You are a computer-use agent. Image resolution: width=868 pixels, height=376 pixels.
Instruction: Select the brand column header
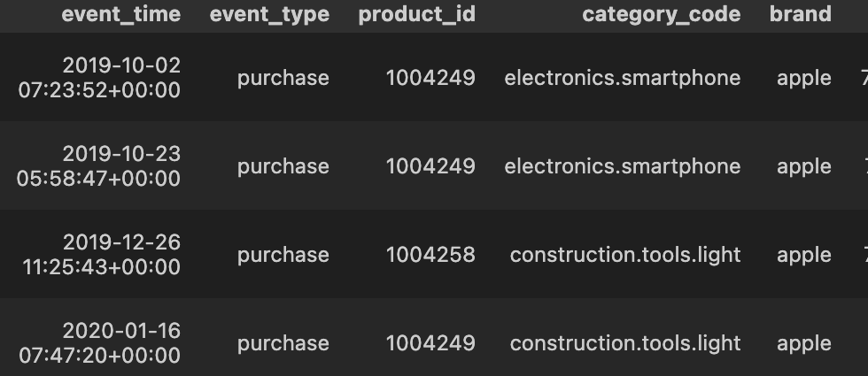(801, 14)
